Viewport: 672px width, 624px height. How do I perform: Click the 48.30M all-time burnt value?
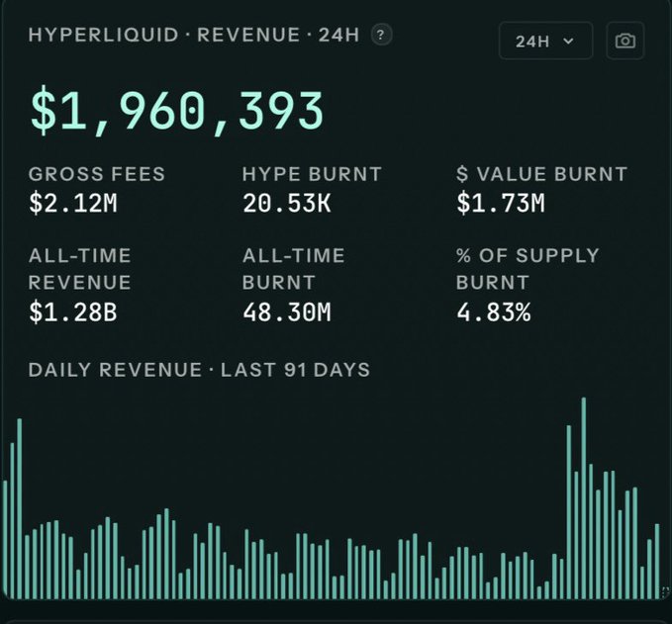click(287, 312)
